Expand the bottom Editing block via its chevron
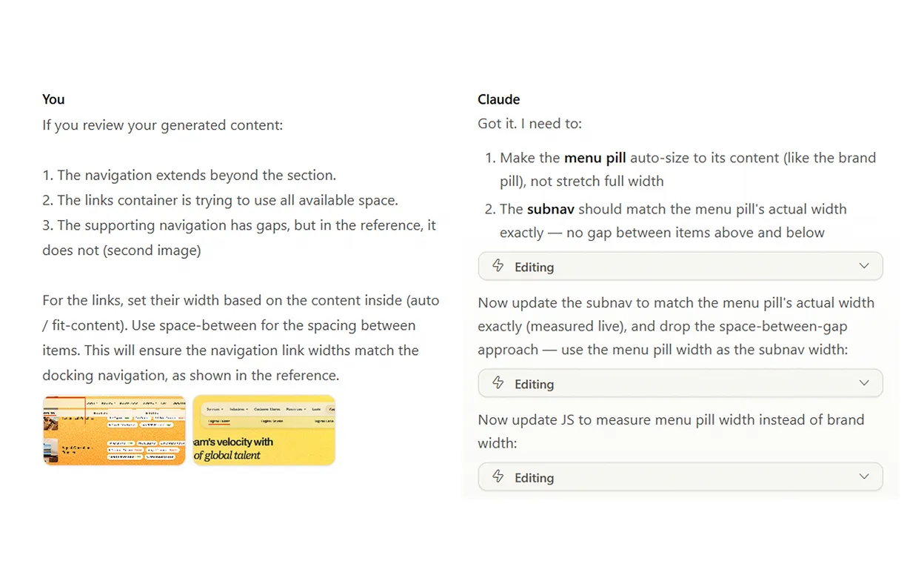This screenshot has width=924, height=578. tap(863, 476)
